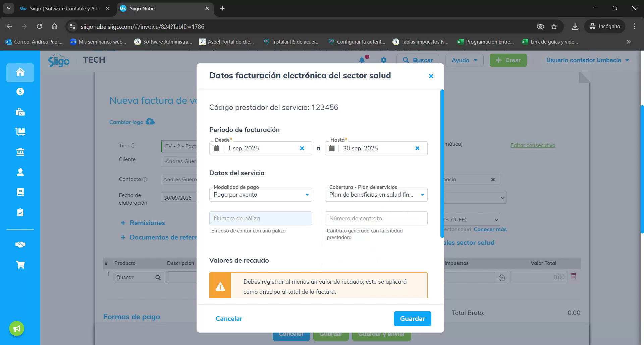Viewport: 644px width, 345px height.
Task: Open the Editar consecutivo link
Action: click(x=533, y=145)
